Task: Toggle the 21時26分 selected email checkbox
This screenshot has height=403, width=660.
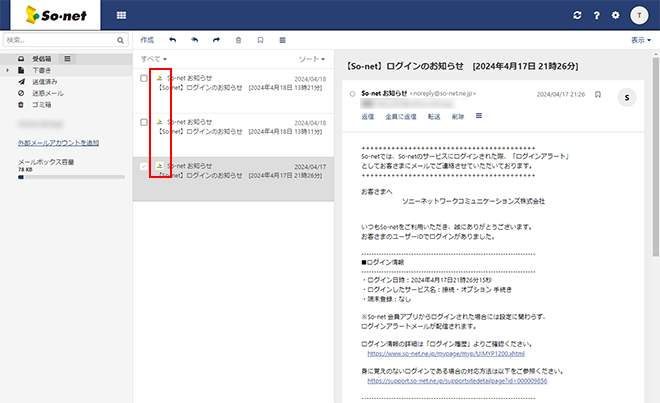Action: [144, 166]
